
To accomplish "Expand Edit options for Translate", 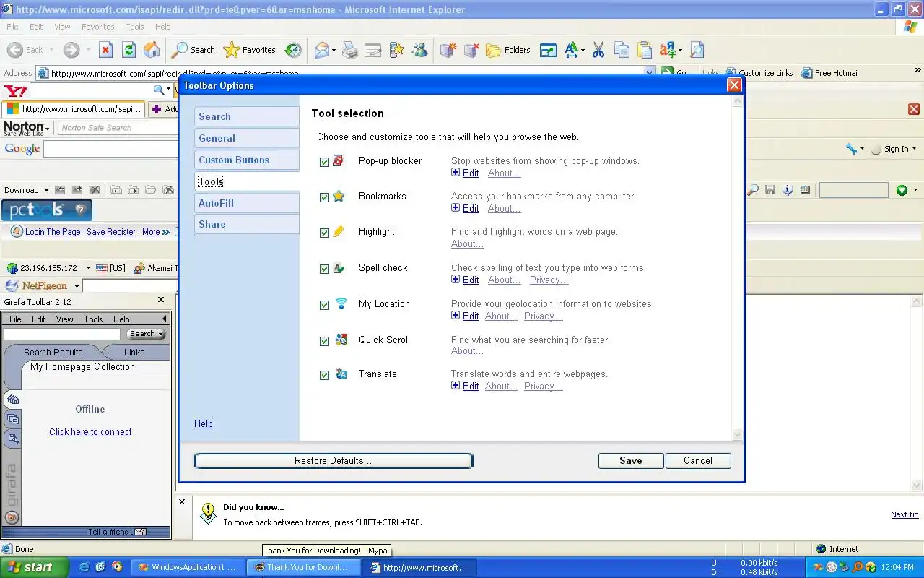I will coord(466,386).
